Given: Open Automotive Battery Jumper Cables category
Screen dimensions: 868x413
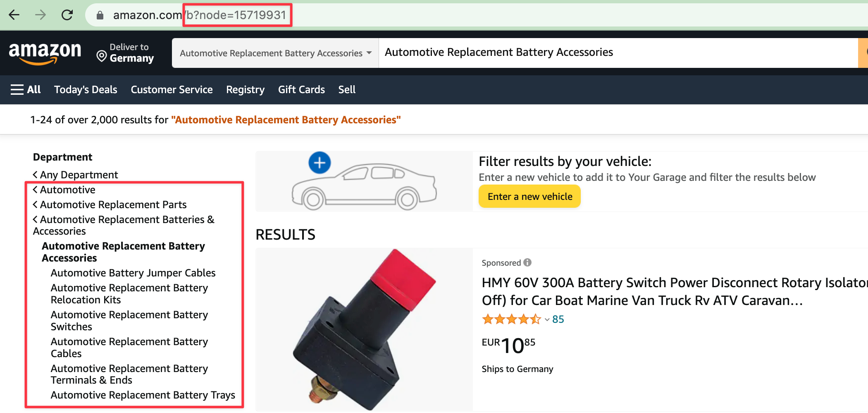Looking at the screenshot, I should (133, 273).
